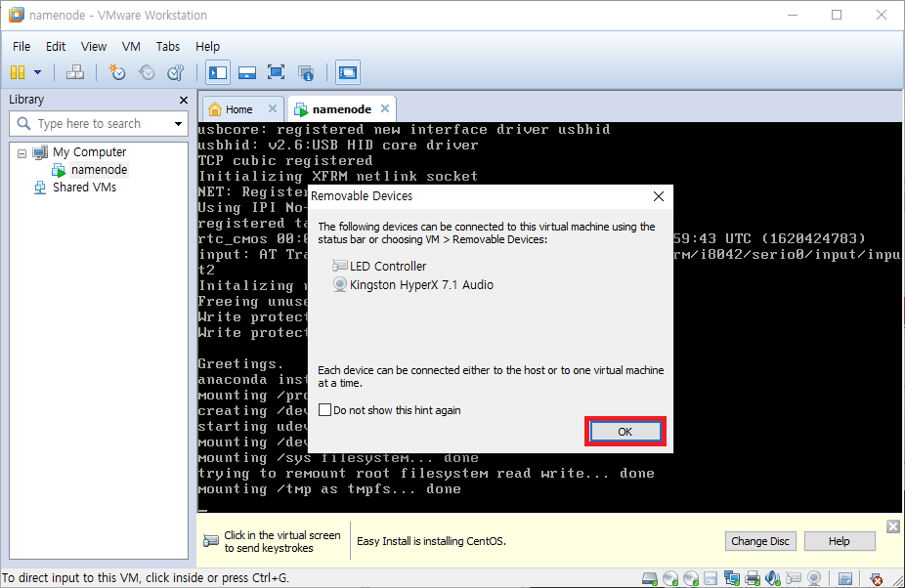This screenshot has height=588, width=905.
Task: Close the Home tab
Action: click(273, 108)
